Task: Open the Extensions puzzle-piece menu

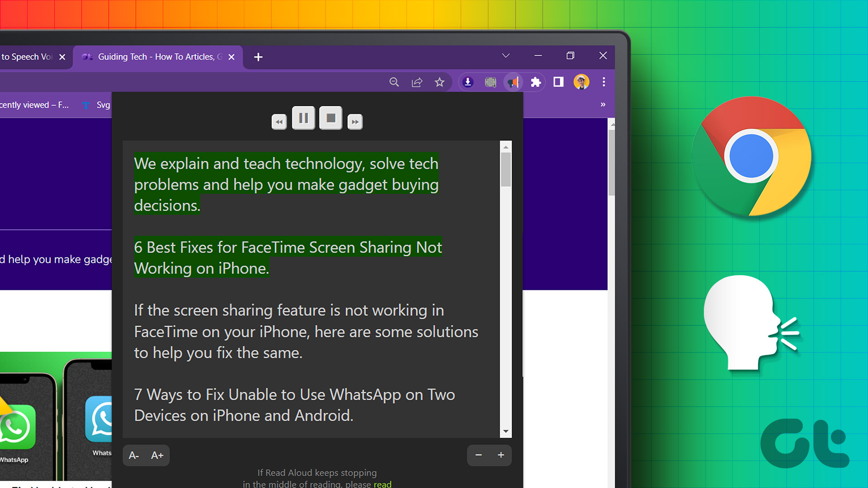Action: click(536, 82)
